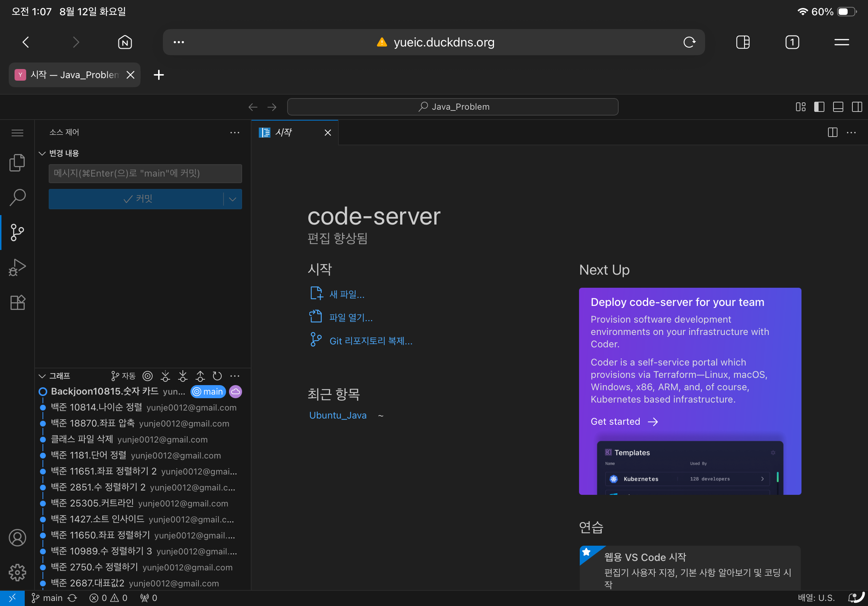The height and width of the screenshot is (606, 868).
Task: Open the commit button dropdown arrow
Action: click(x=233, y=199)
